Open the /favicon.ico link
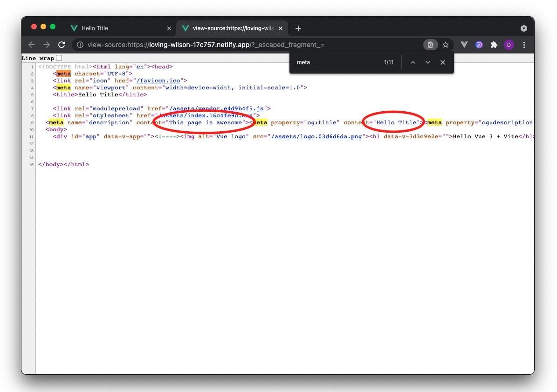The image size is (557, 392). click(159, 81)
